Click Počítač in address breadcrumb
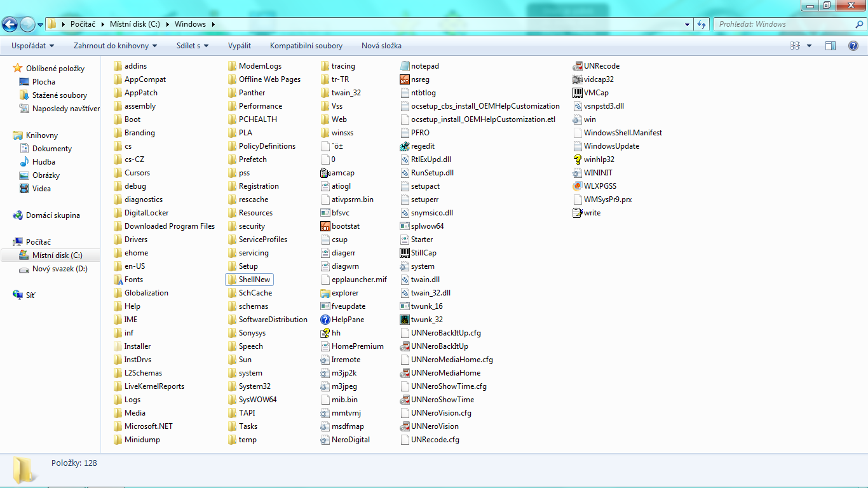 (x=83, y=24)
